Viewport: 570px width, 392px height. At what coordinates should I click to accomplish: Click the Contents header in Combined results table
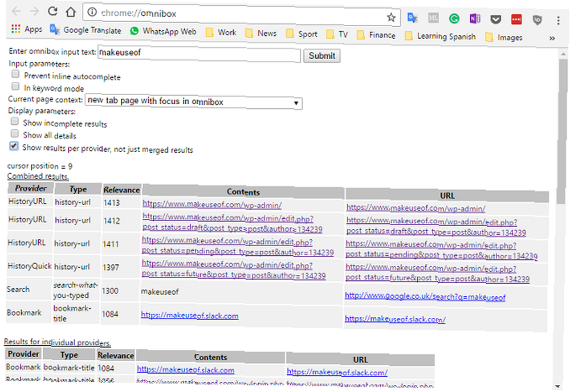pyautogui.click(x=243, y=192)
